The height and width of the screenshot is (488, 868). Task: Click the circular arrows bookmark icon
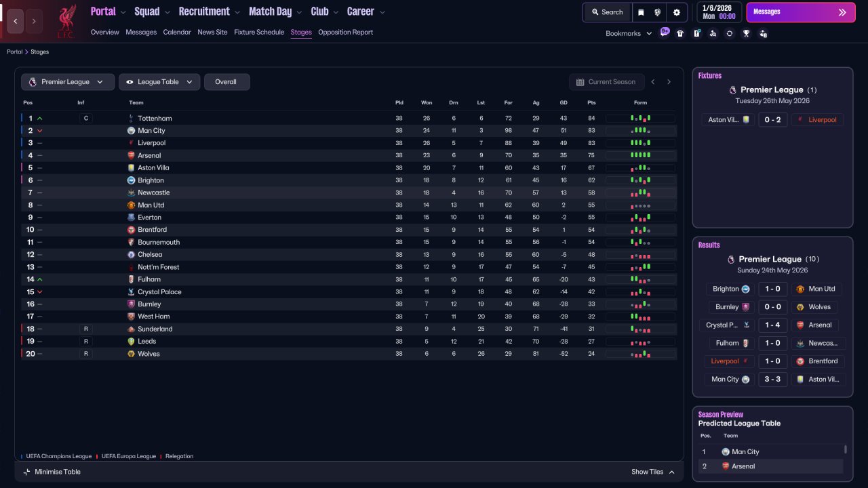[x=730, y=33]
